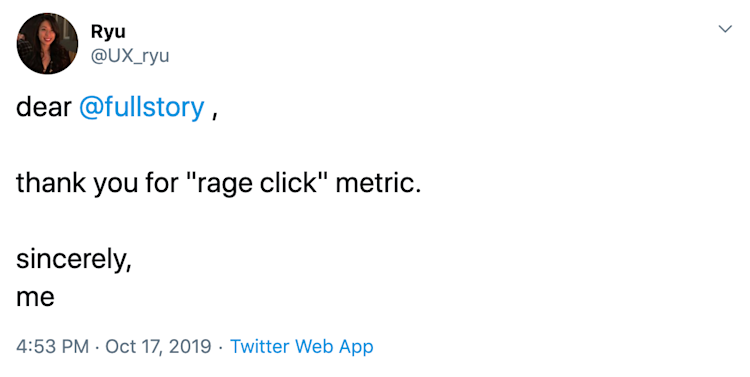Click the word "App" in the source link

tap(356, 347)
